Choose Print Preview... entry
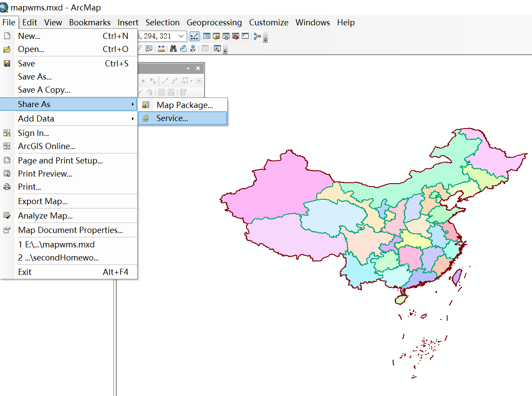 point(69,174)
